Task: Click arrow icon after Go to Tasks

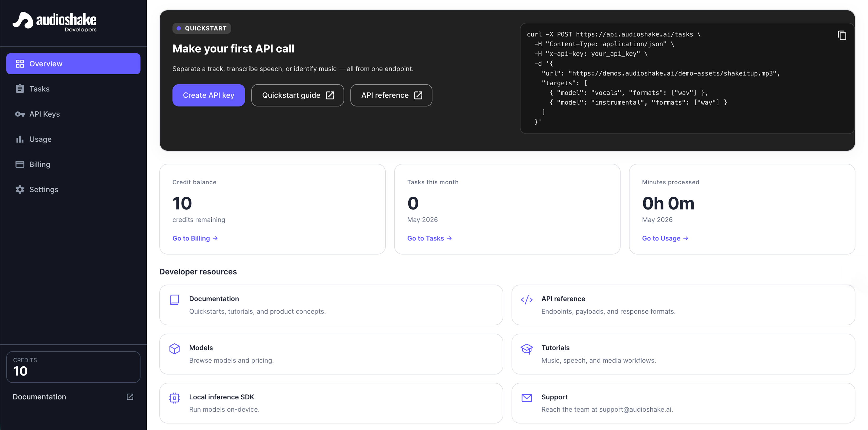Action: 449,238
